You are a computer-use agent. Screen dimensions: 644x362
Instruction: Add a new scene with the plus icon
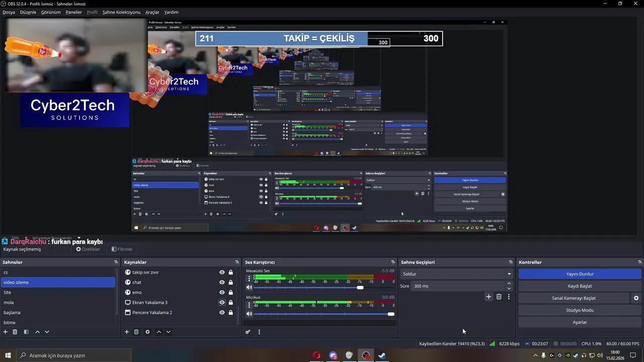[6, 332]
